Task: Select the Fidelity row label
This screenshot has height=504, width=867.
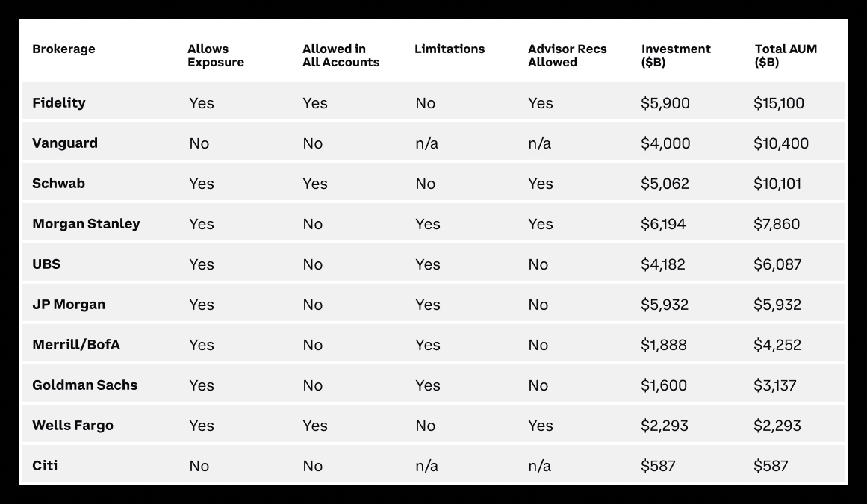Action: pyautogui.click(x=59, y=103)
